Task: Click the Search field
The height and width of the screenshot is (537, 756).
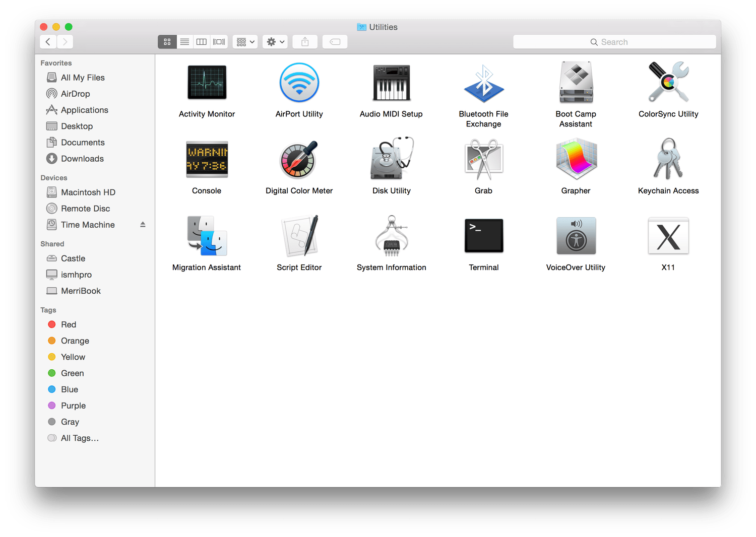Action: [614, 42]
